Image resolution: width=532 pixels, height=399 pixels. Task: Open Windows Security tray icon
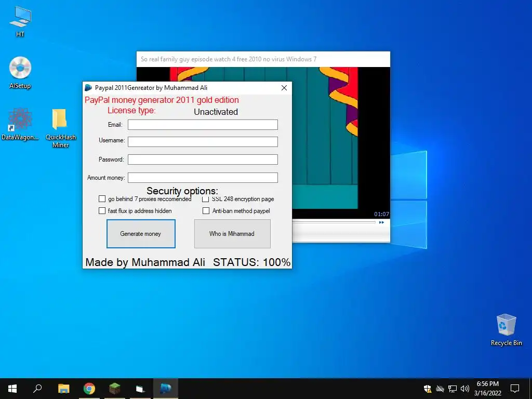coord(428,389)
